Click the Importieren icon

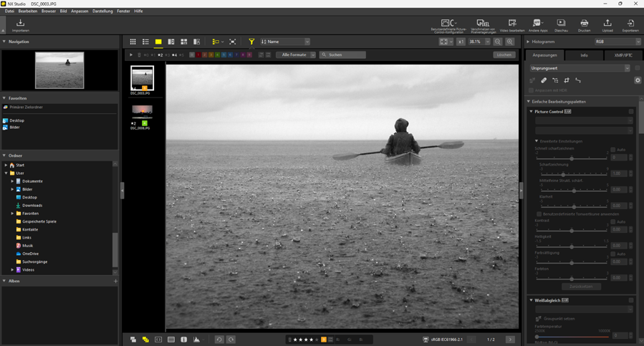[20, 24]
